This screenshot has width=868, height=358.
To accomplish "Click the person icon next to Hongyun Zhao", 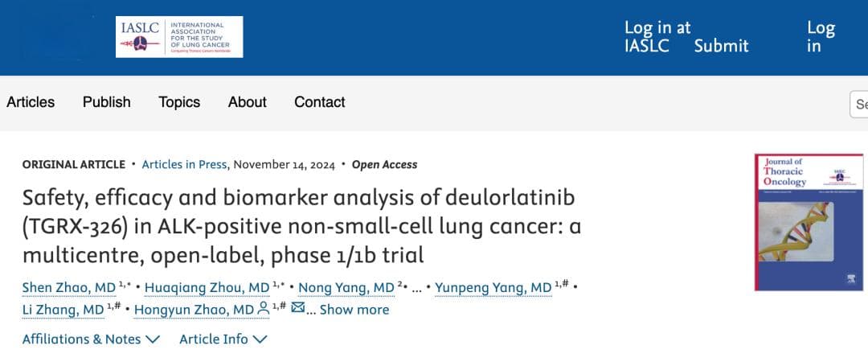I will pos(264,309).
